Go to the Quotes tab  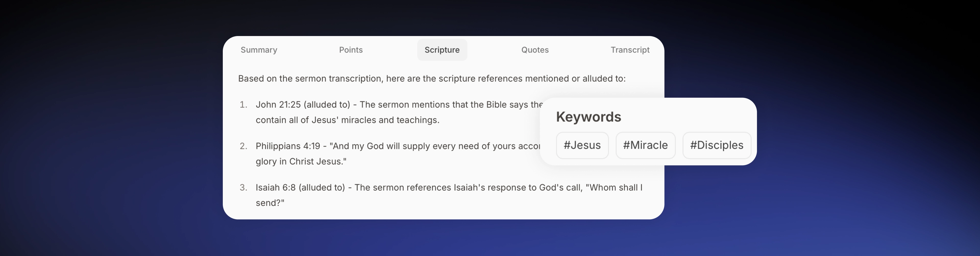(535, 50)
